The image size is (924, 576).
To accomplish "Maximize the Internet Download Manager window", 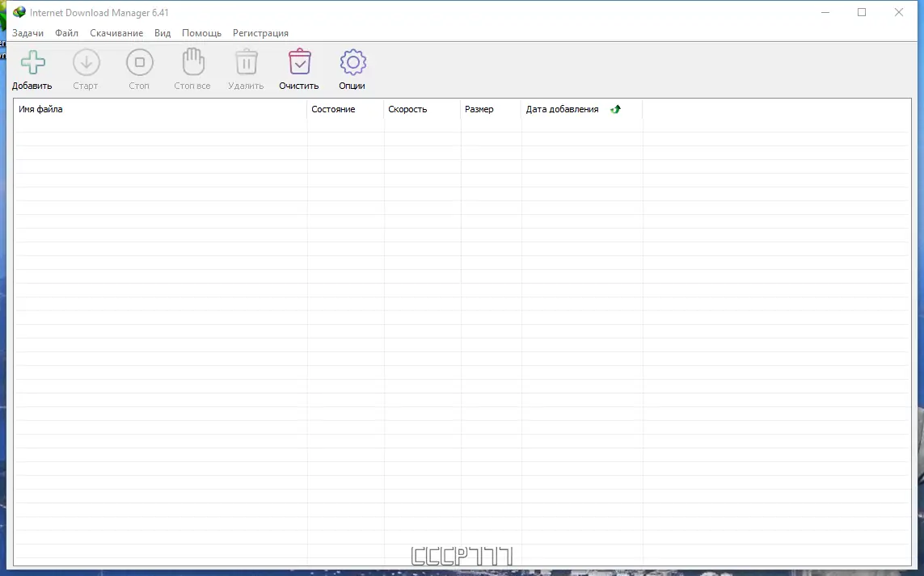I will (862, 12).
